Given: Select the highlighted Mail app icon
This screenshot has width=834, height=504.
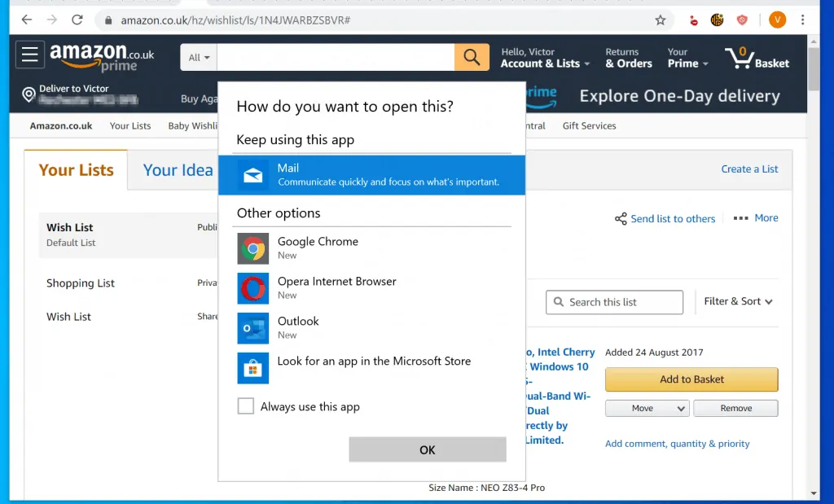Looking at the screenshot, I should 252,173.
